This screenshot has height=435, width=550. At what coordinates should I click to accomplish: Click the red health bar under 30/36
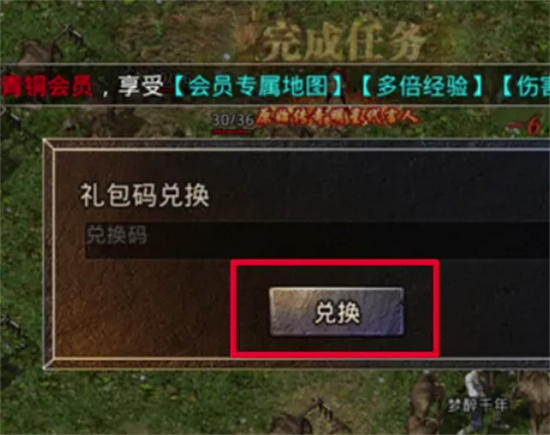(230, 132)
